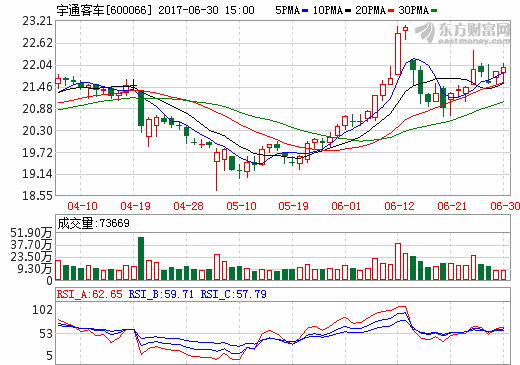The height and width of the screenshot is (365, 520).
Task: Click the 04-10 date label
Action: 82,206
